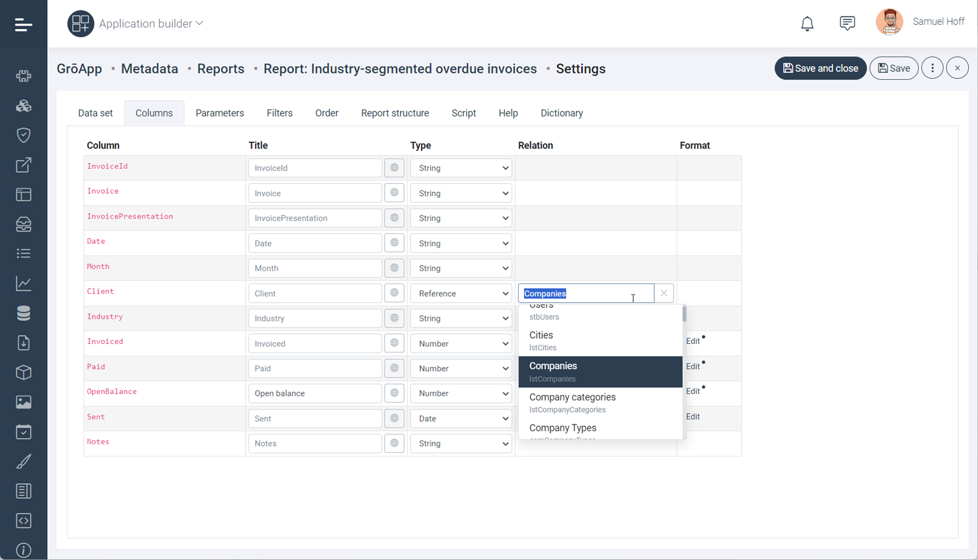Open the hamburger navigation menu
Viewport: 978px width, 560px height.
tap(23, 24)
